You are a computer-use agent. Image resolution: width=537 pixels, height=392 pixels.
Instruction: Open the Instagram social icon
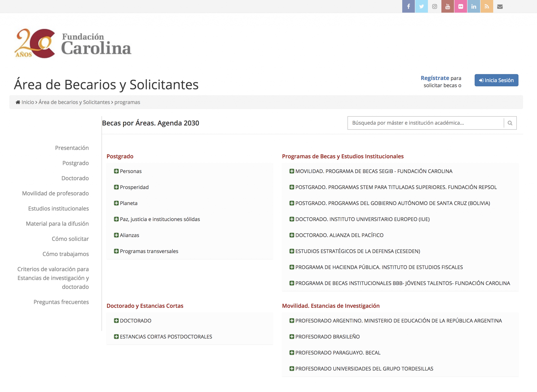pos(434,6)
